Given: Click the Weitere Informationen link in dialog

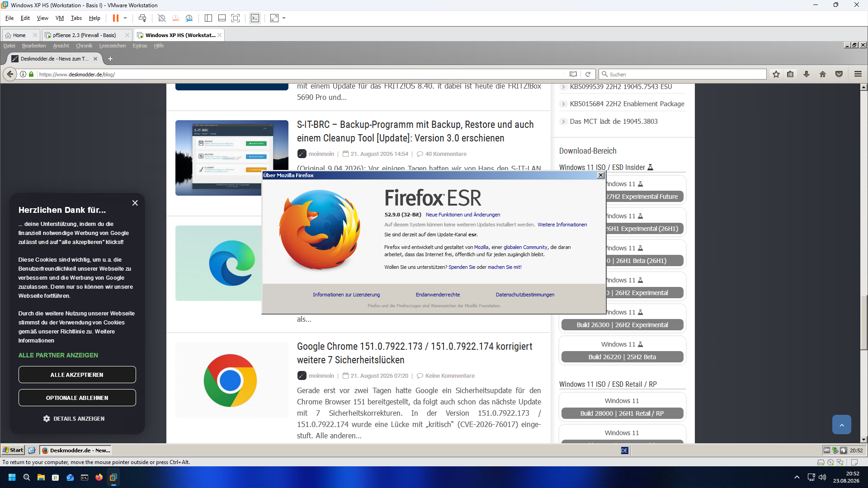Looking at the screenshot, I should pyautogui.click(x=562, y=225).
